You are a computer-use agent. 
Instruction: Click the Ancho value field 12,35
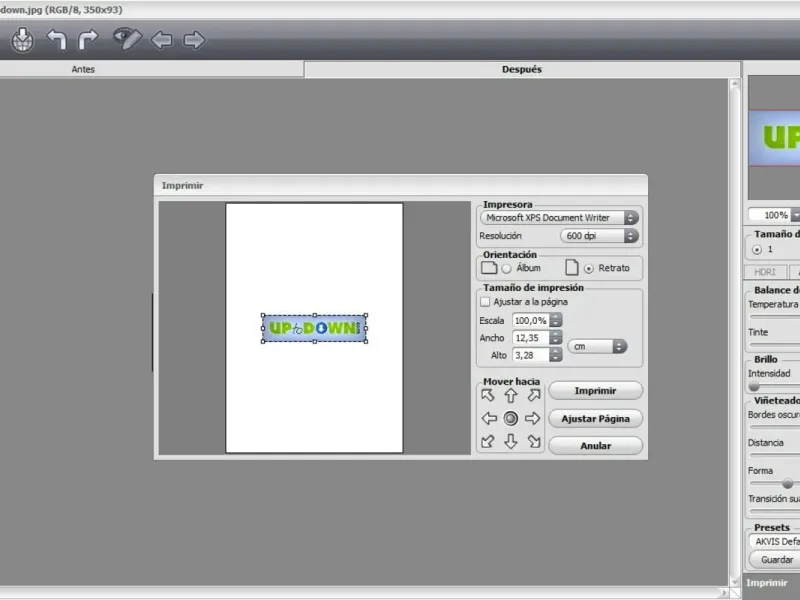tap(531, 338)
